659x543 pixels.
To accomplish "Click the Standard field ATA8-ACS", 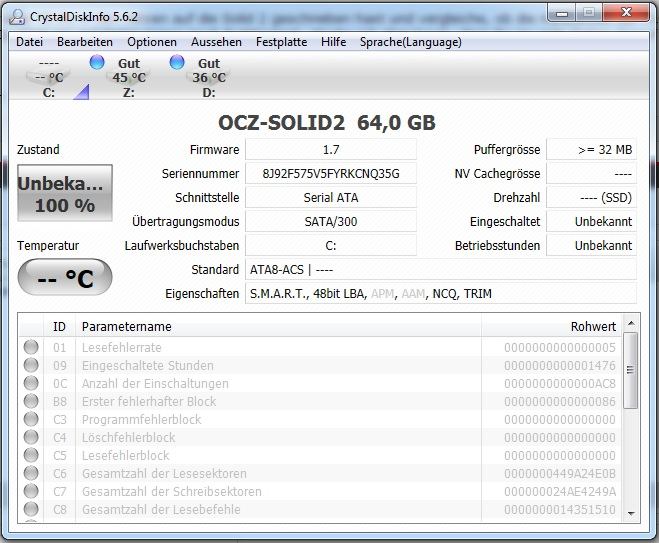I will [x=441, y=269].
